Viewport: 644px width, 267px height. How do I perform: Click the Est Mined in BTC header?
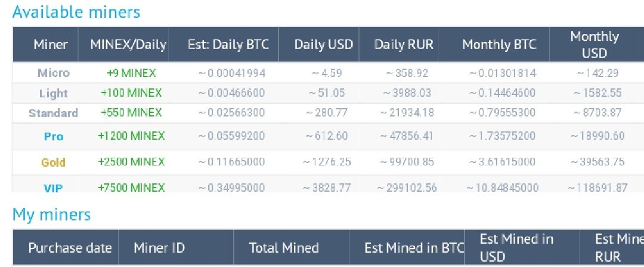point(414,248)
